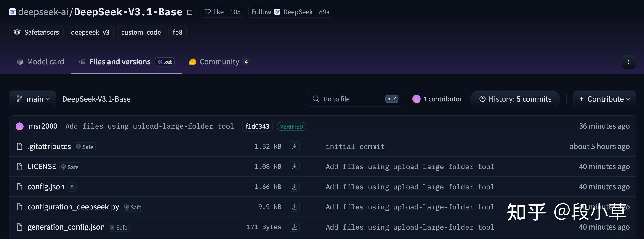Open the Community tab

[219, 62]
